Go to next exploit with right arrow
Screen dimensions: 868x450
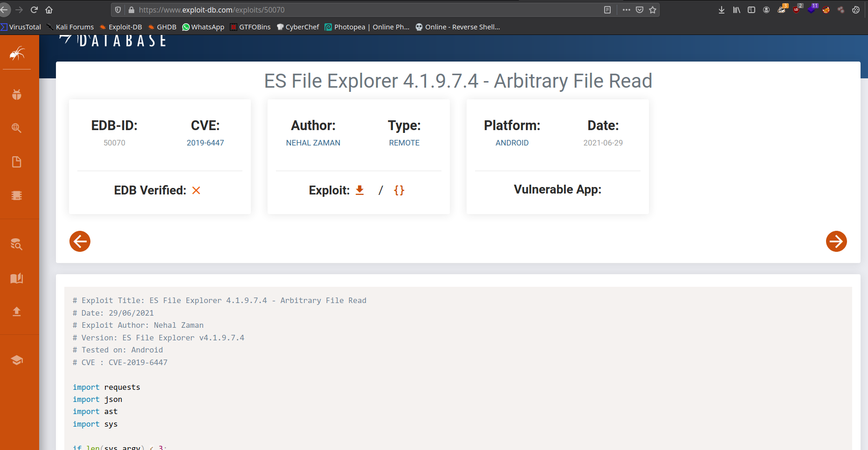[x=836, y=241]
